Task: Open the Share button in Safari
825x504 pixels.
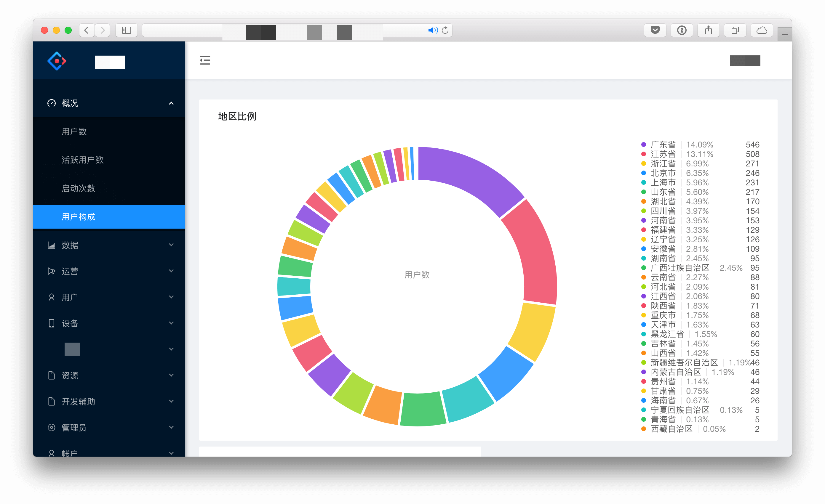Action: (709, 30)
